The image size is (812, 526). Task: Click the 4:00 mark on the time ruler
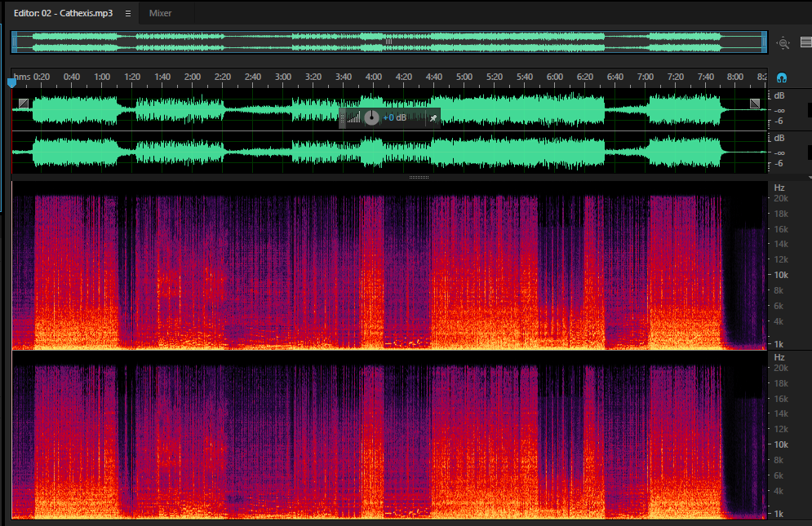[x=374, y=77]
